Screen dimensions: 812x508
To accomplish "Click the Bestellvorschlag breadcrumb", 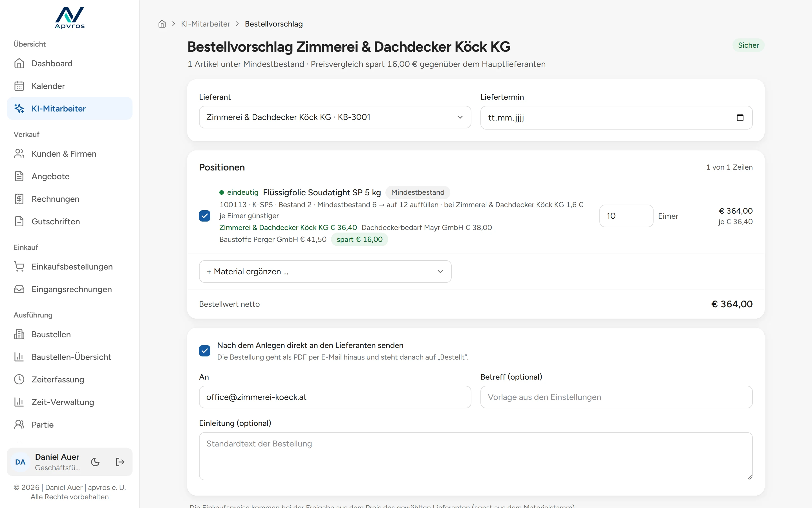I will tap(274, 24).
